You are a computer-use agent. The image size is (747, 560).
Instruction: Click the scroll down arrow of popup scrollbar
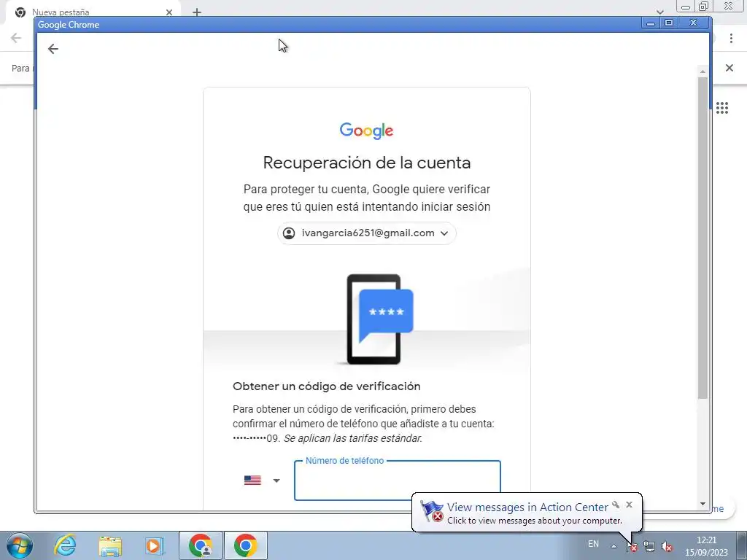click(x=703, y=504)
